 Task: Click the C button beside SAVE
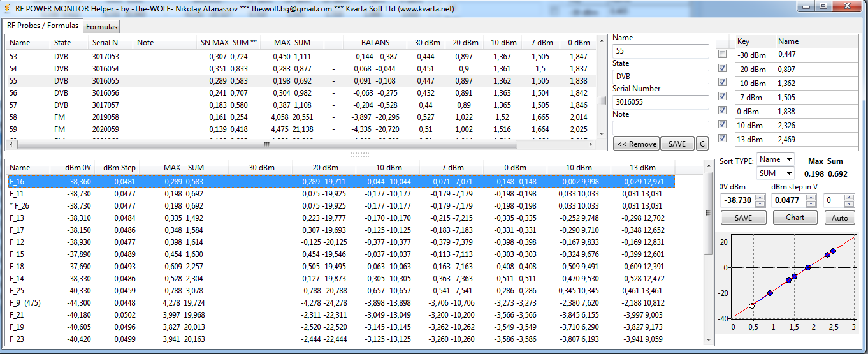(x=702, y=144)
